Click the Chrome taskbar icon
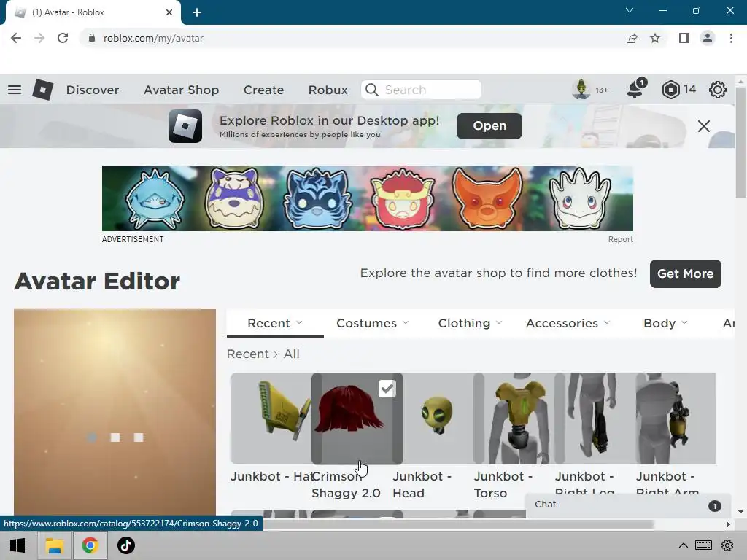 coord(90,545)
